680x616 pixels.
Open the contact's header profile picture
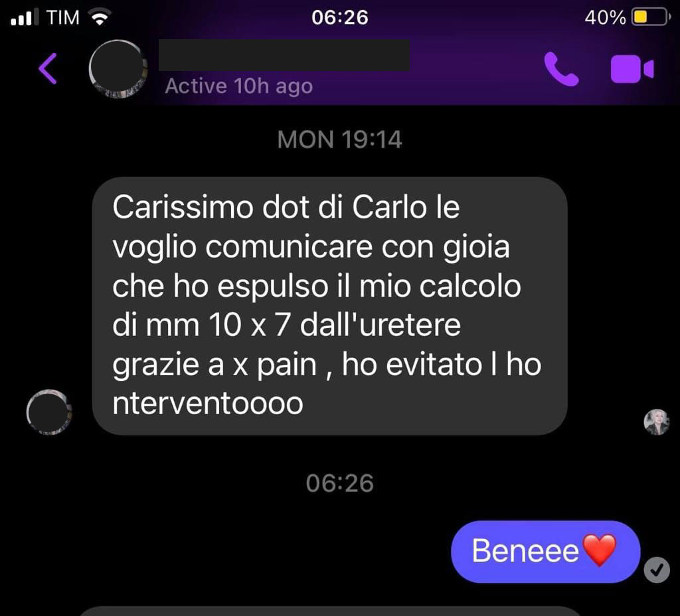coord(118,68)
